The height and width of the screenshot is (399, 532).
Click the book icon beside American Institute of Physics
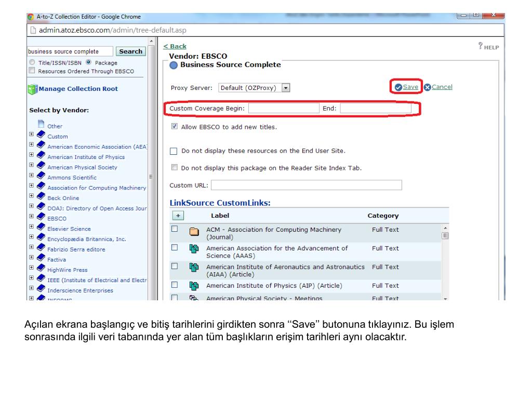click(41, 155)
